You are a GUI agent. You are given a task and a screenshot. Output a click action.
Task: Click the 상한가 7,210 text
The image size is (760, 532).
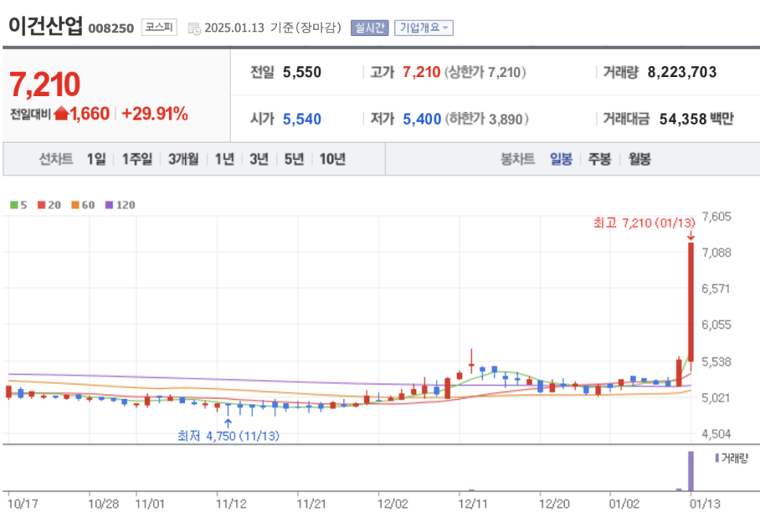pos(485,72)
